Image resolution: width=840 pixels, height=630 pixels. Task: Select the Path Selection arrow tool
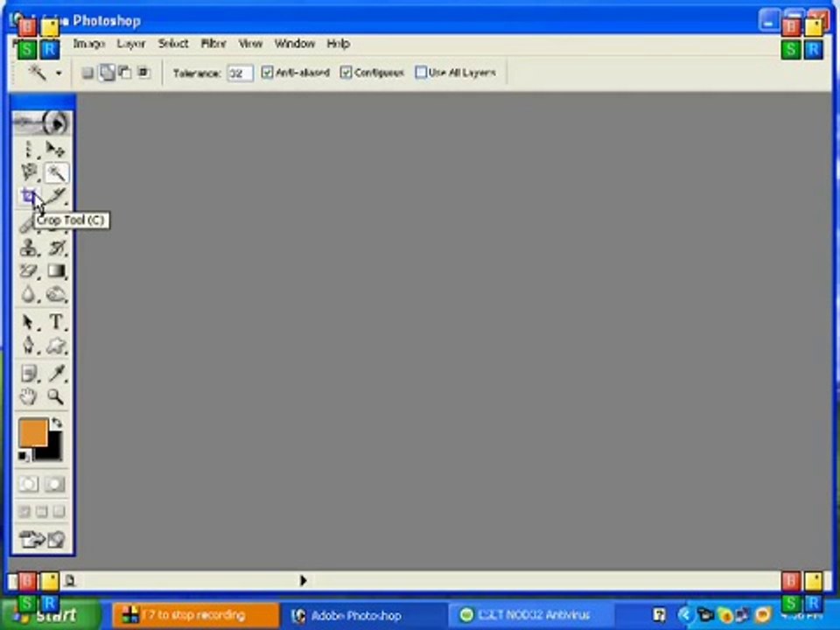coord(29,321)
